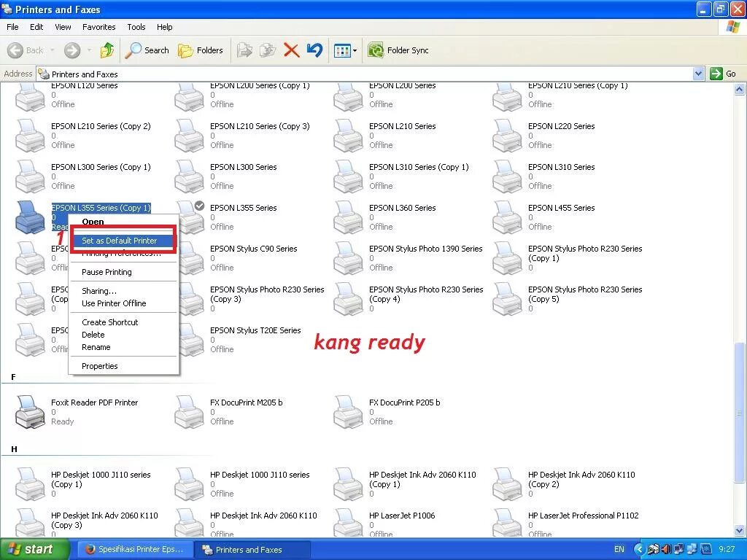Click the red Delete X icon

pos(291,50)
